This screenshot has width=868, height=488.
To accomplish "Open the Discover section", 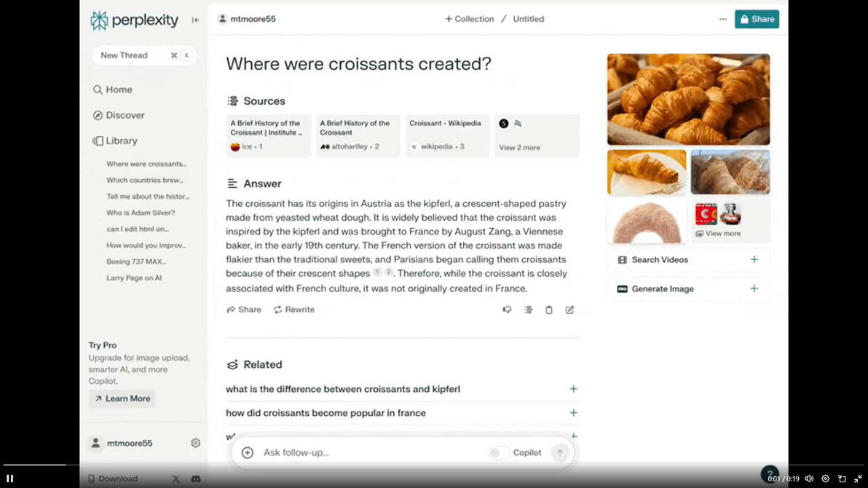I will tap(119, 115).
